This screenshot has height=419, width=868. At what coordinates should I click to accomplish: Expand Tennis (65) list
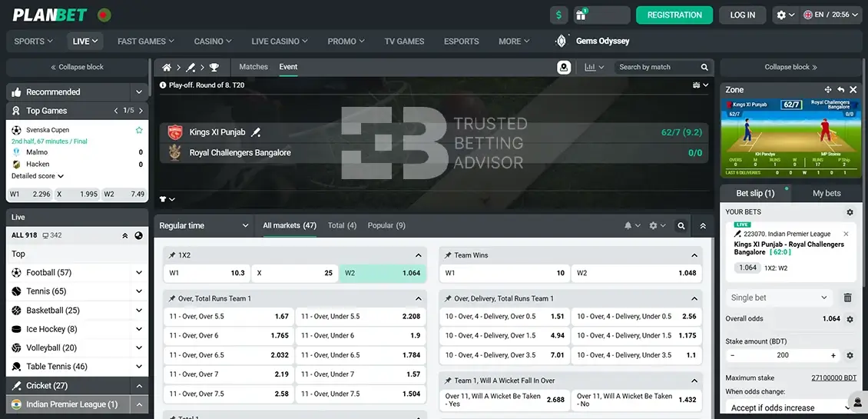pyautogui.click(x=138, y=291)
